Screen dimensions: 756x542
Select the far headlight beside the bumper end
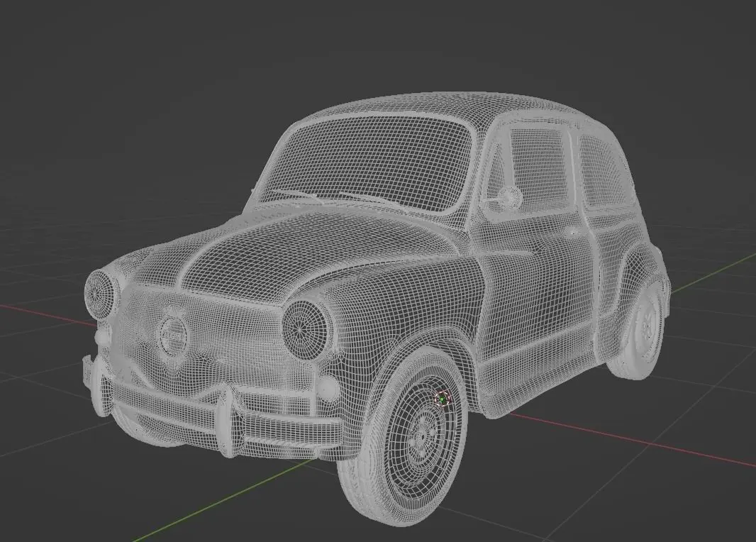pos(101,293)
